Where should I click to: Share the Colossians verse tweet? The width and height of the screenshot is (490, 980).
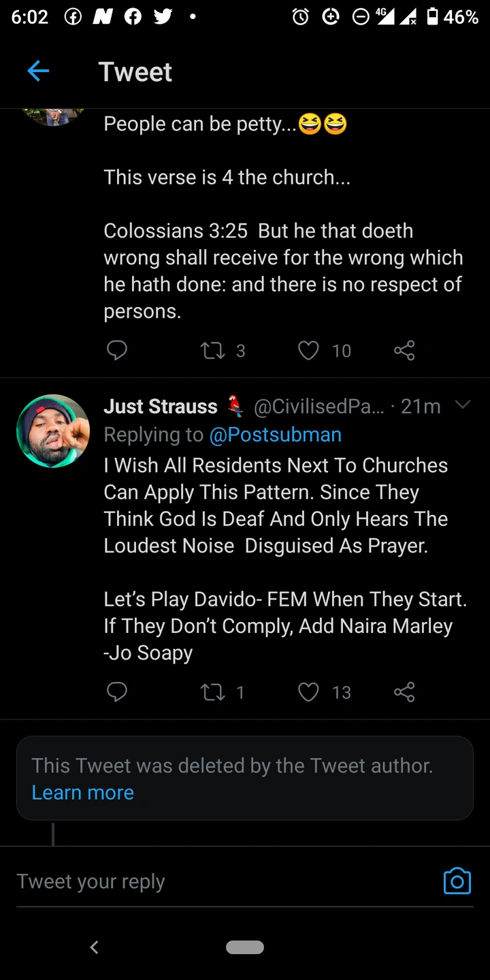404,350
